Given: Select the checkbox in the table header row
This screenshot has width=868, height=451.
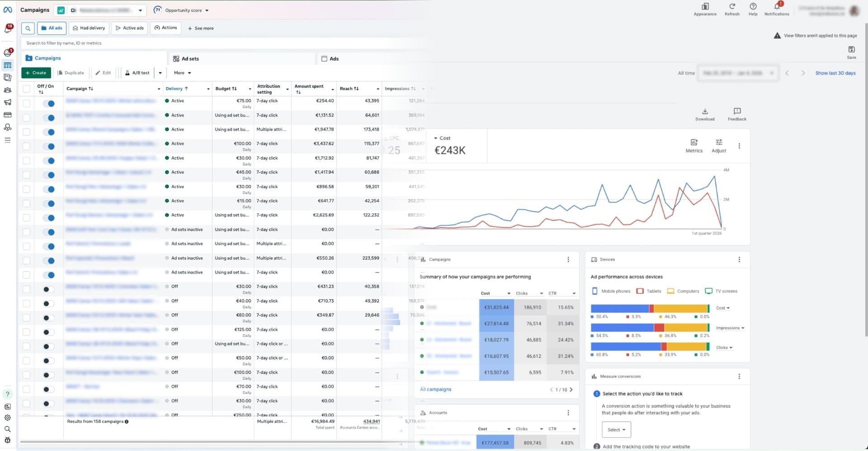Looking at the screenshot, I should 27,89.
